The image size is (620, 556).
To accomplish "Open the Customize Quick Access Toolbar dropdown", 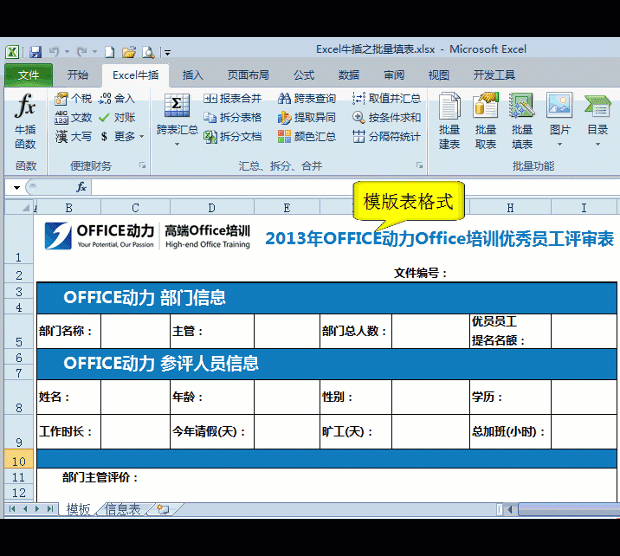I will 168,52.
